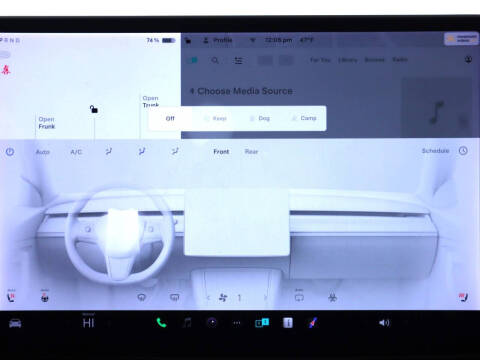Click the fan speed icon
The image size is (480, 360).
(x=223, y=297)
